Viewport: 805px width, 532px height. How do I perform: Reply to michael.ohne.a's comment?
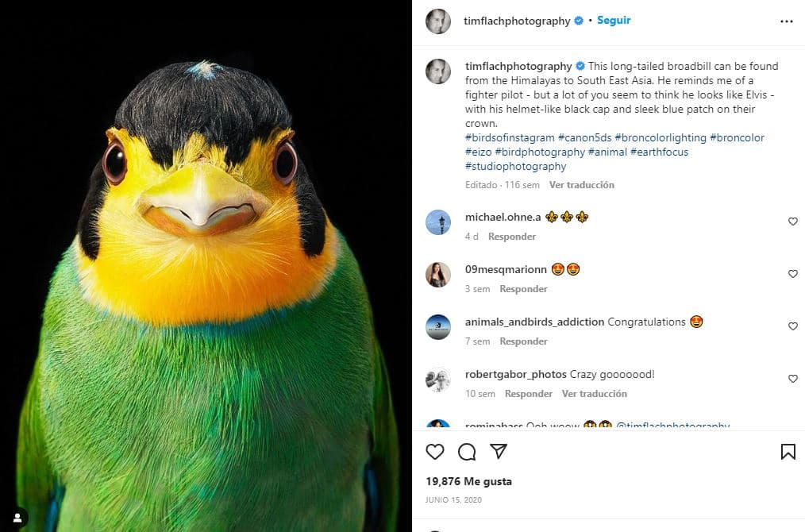tap(511, 237)
